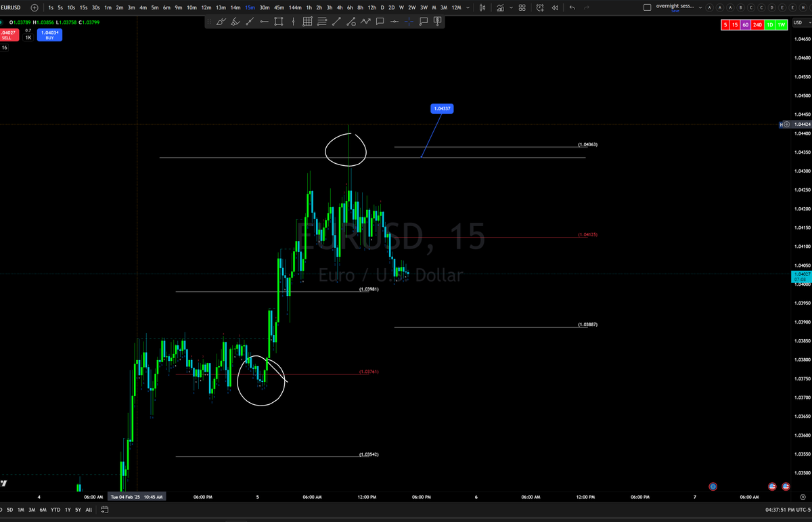Select the price note signpost tool
Viewport: 812px width, 522px height.
coord(437,22)
